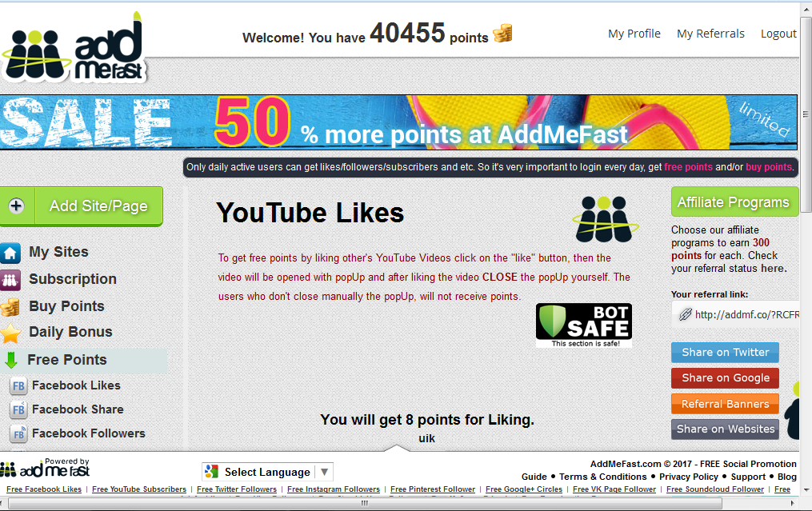Open Daily Bonus page
Image resolution: width=812 pixels, height=511 pixels.
[x=70, y=332]
